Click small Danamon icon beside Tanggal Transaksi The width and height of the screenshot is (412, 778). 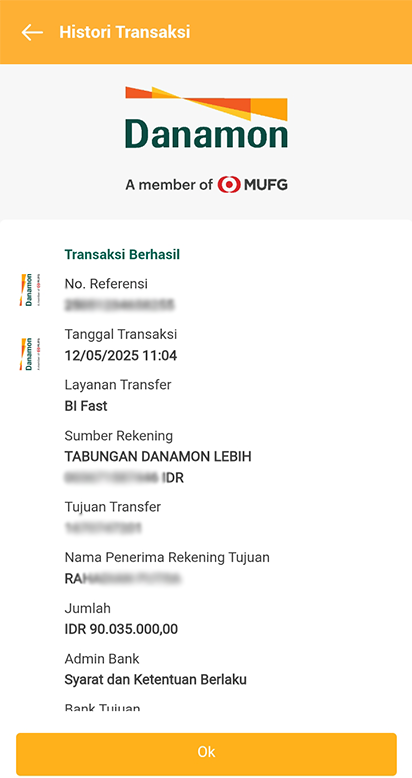click(30, 354)
